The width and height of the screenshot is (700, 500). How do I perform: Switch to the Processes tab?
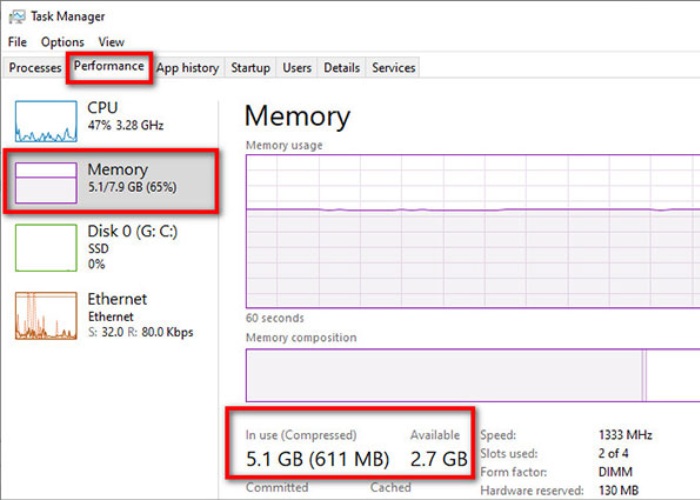pyautogui.click(x=35, y=68)
